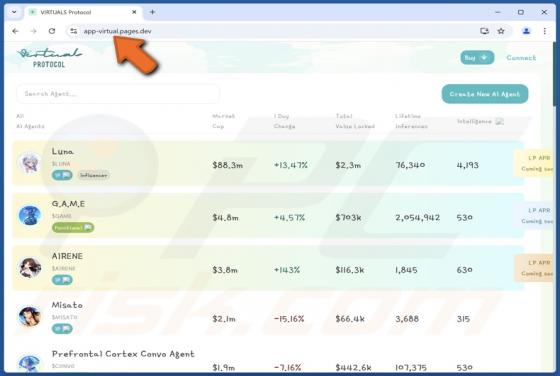Open the Buy dropdown button

(x=477, y=57)
